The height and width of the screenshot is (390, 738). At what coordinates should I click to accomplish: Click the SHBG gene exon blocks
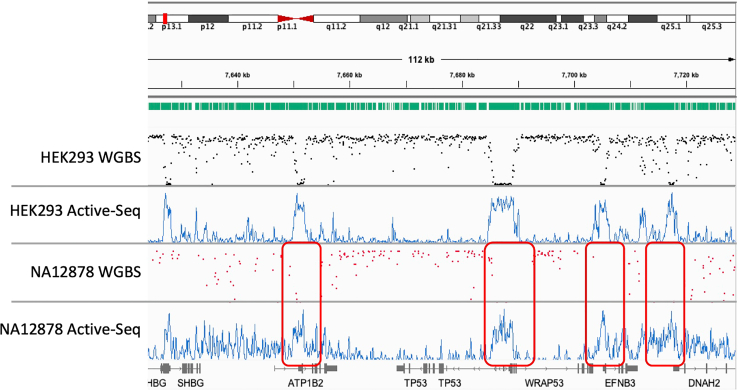click(x=191, y=368)
